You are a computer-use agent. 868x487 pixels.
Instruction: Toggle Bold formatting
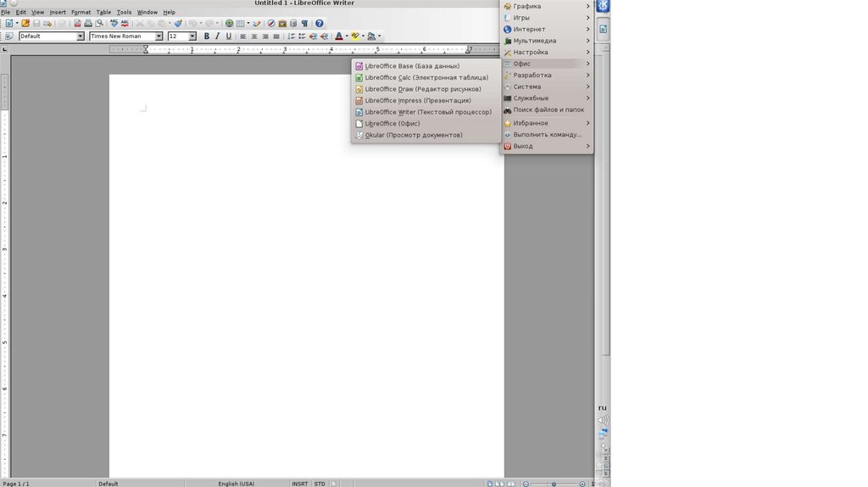coord(207,36)
